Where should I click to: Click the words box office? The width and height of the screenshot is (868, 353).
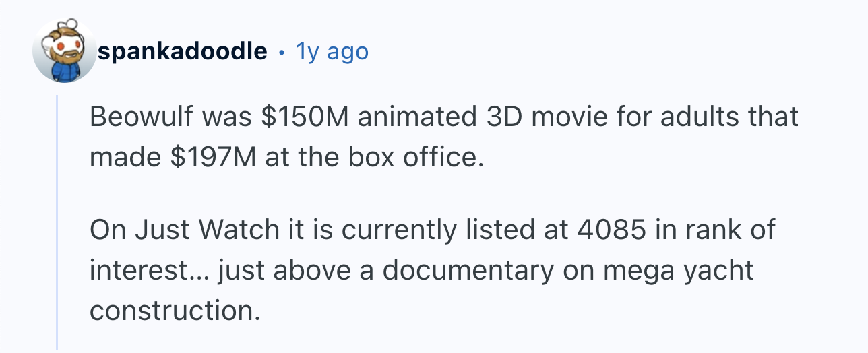414,157
